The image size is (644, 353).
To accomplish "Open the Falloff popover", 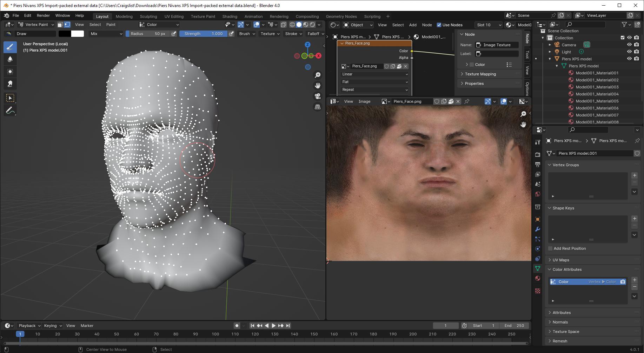I will click(x=315, y=34).
